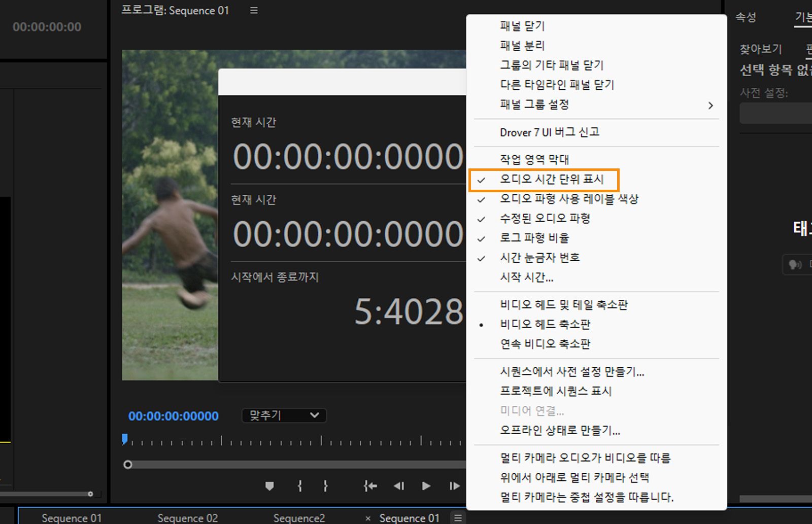Click the Step Forward One Frame icon
Image resolution: width=812 pixels, height=524 pixels.
tap(453, 486)
